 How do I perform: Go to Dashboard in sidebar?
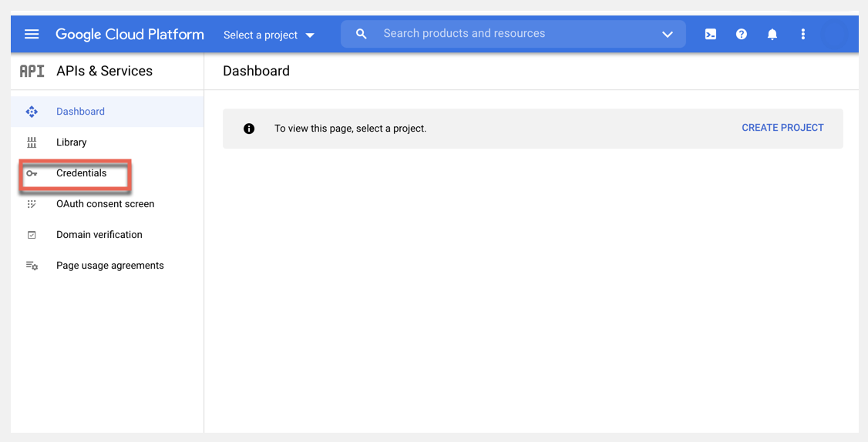[x=80, y=112]
